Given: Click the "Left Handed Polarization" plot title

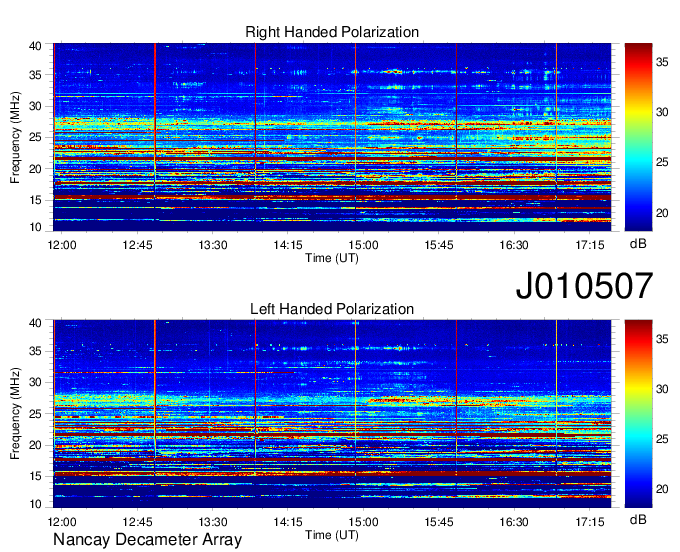Looking at the screenshot, I should (x=332, y=309).
